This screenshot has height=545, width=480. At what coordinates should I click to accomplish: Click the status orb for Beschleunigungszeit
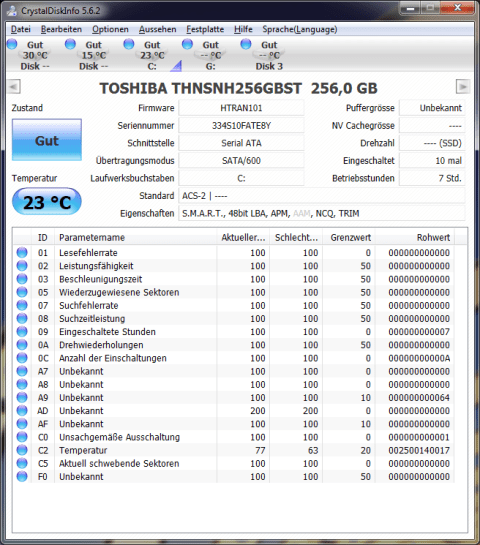click(x=22, y=279)
